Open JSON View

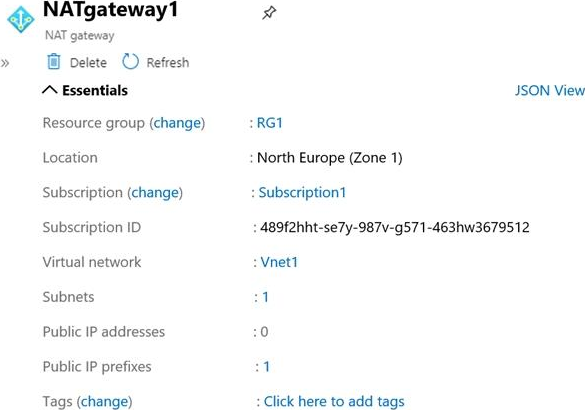(550, 91)
